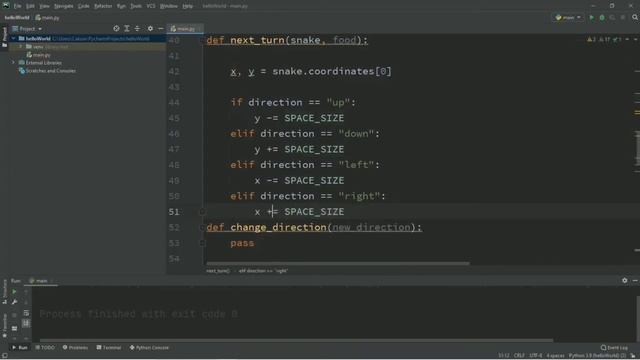Open the Run tool window tab
Screen dimensions: 640x360
pyautogui.click(x=20, y=348)
